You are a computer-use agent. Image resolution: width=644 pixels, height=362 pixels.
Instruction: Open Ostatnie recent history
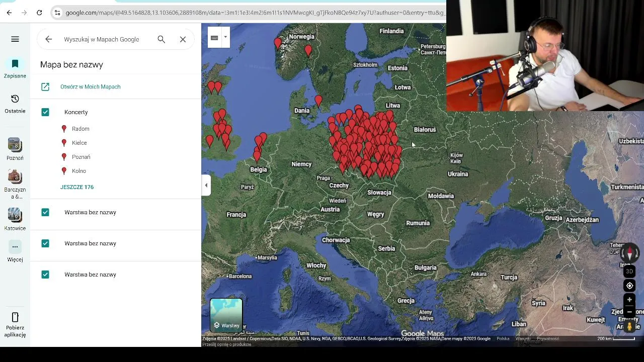pyautogui.click(x=15, y=104)
